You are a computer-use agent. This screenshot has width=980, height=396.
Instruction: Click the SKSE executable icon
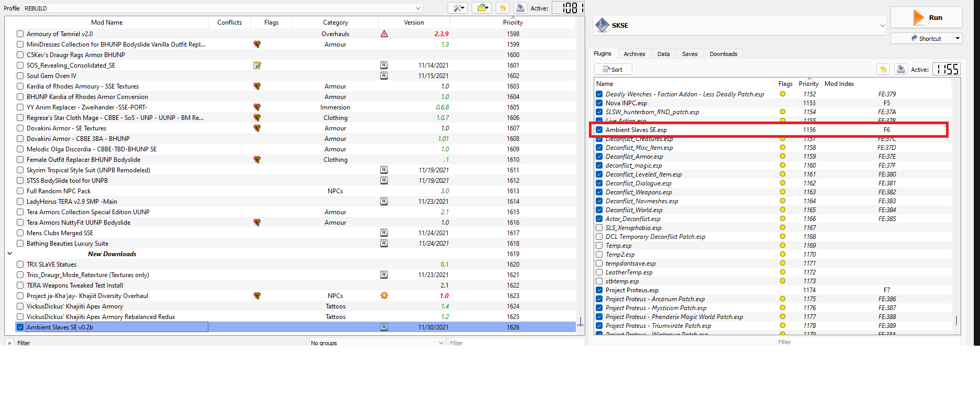[603, 25]
